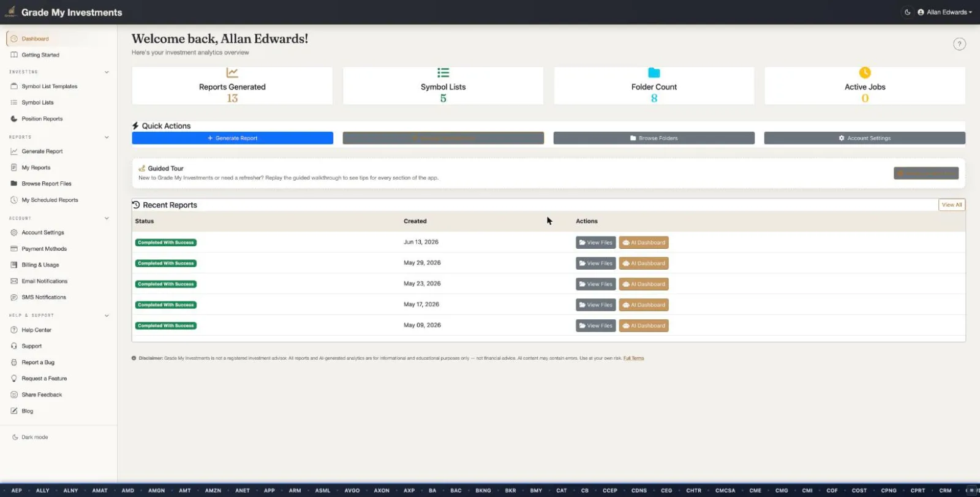
Task: Click BKNG in the ticker bar
Action: coord(483,491)
